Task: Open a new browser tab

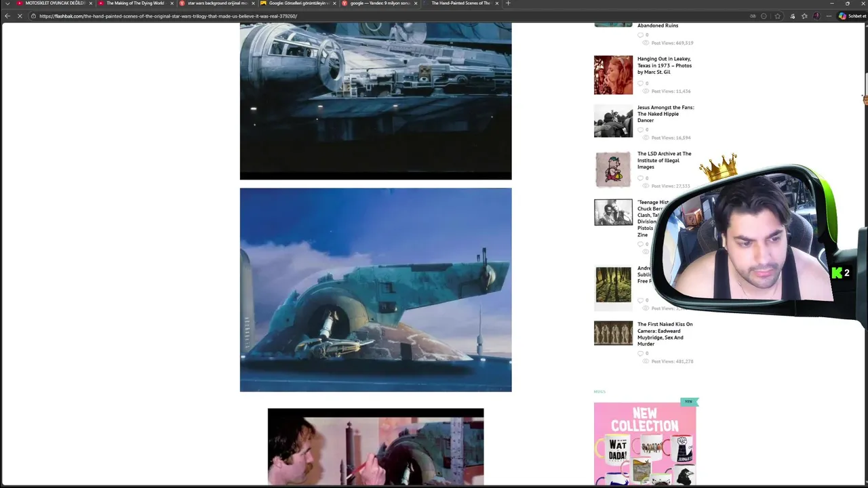Action: (509, 3)
